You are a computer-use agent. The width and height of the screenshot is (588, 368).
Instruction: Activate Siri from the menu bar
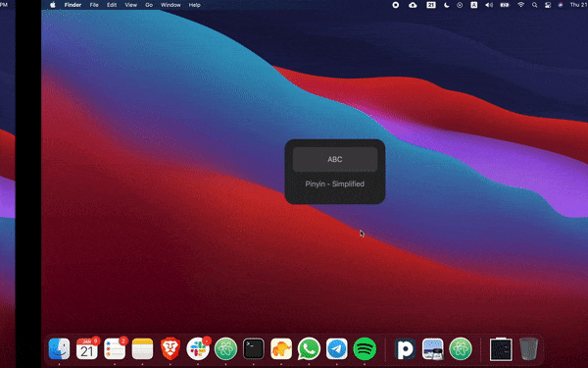point(561,5)
